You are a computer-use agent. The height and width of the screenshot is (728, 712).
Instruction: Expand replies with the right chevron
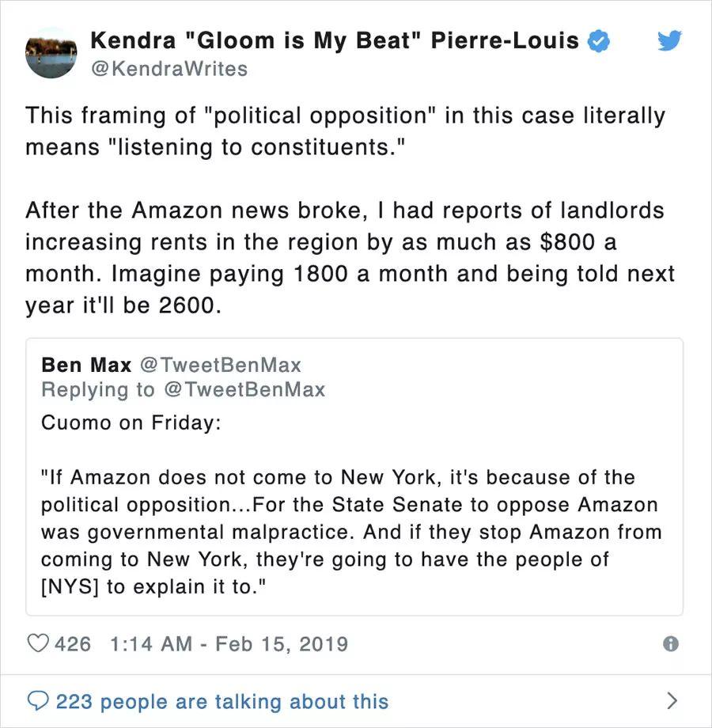click(672, 700)
